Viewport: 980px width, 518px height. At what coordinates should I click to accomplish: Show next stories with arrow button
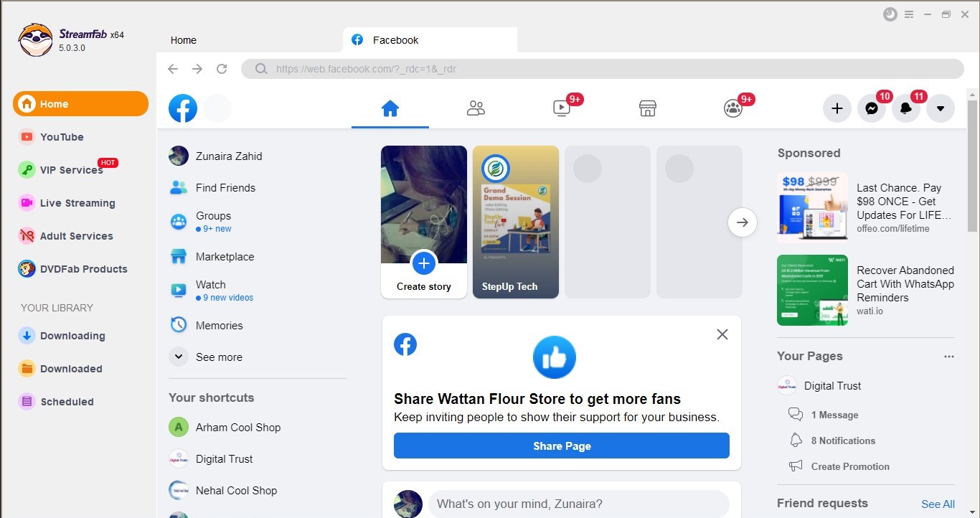pos(743,222)
